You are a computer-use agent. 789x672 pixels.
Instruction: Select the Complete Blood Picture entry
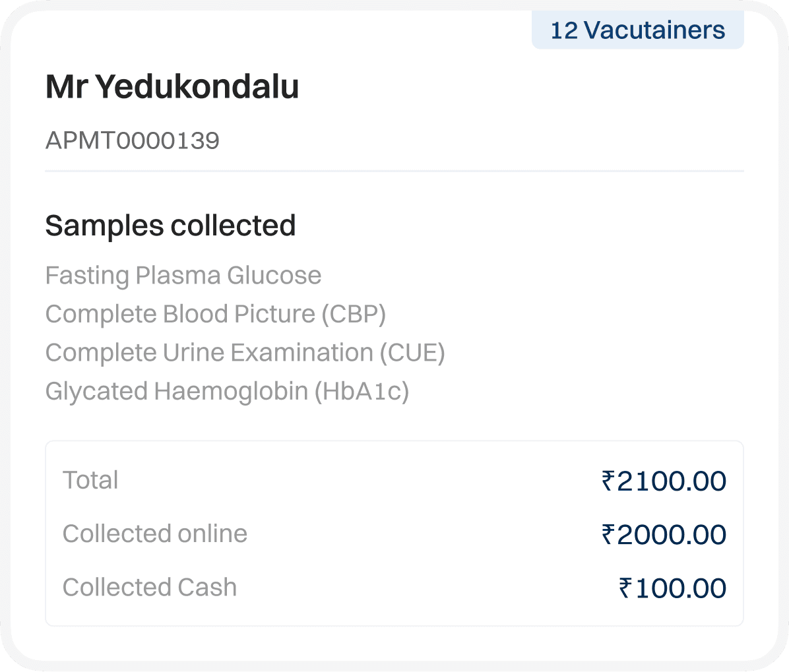(215, 315)
